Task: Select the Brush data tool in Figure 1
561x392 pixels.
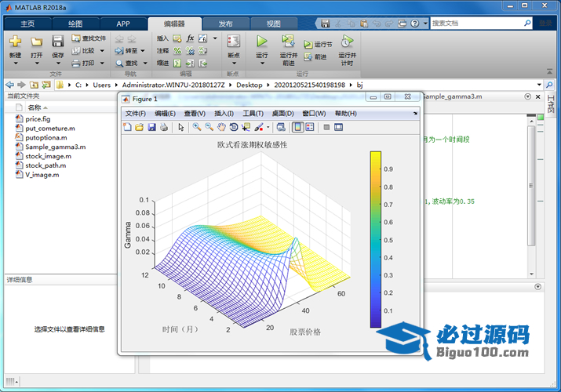Action: point(259,127)
